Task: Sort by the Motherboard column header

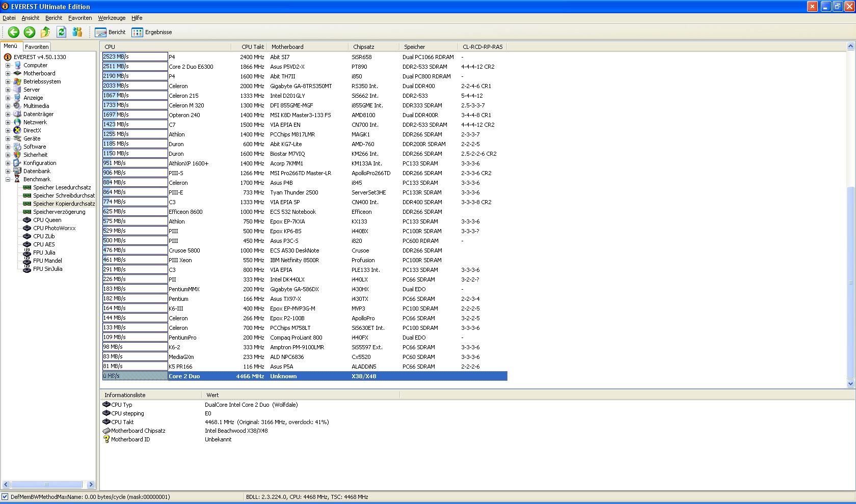Action: [x=308, y=47]
